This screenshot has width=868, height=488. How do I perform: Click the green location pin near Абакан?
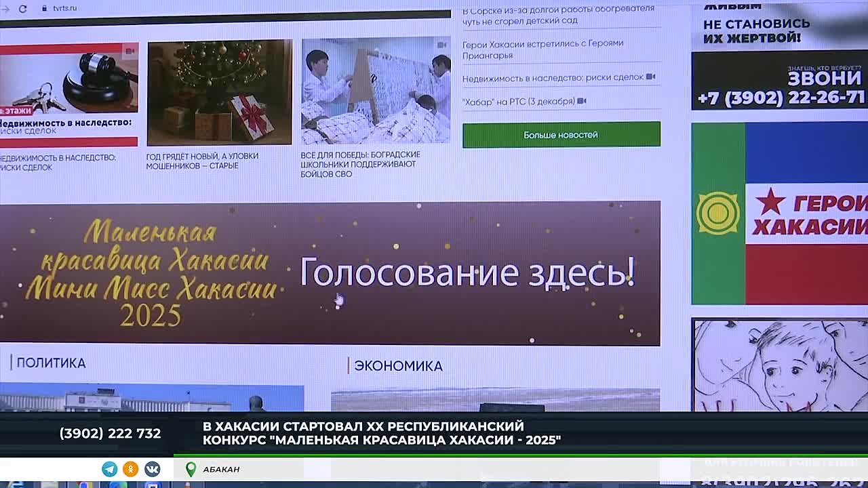pyautogui.click(x=191, y=469)
